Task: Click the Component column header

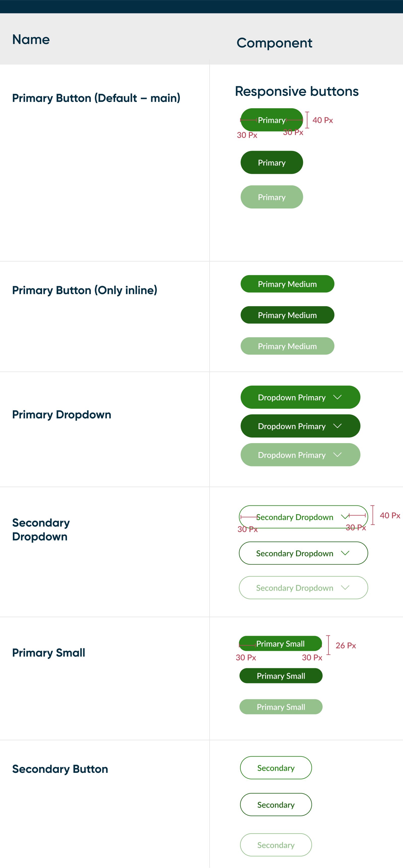Action: [x=274, y=43]
